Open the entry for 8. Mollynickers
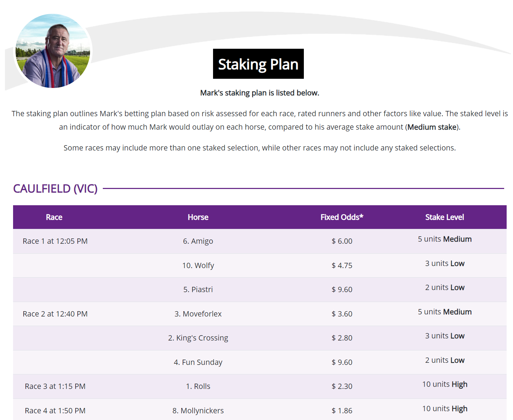Image resolution: width=513 pixels, height=420 pixels. tap(198, 410)
